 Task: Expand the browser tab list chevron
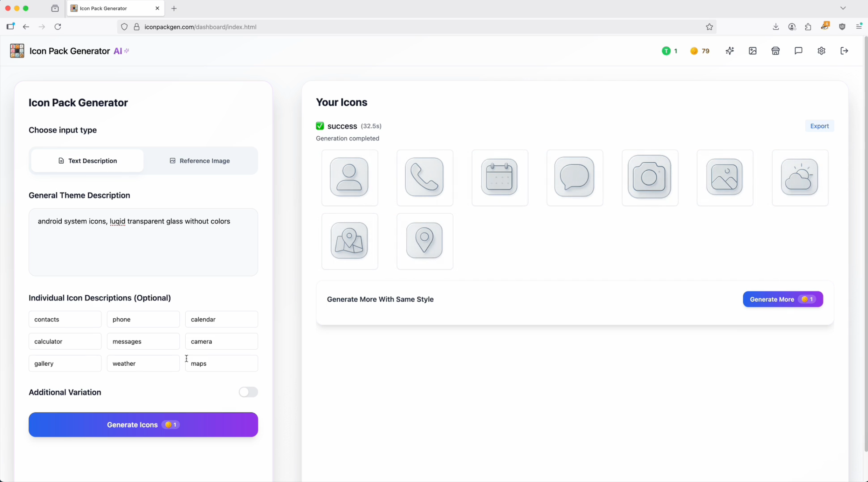tap(843, 8)
